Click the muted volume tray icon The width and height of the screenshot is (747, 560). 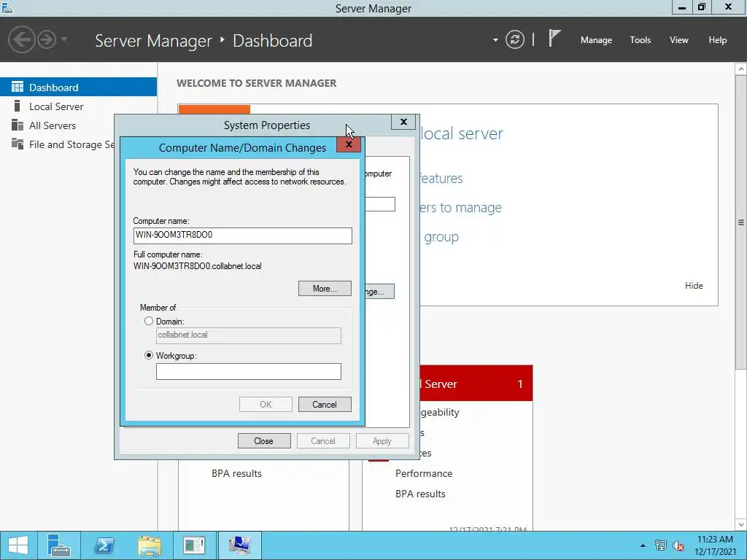(678, 545)
